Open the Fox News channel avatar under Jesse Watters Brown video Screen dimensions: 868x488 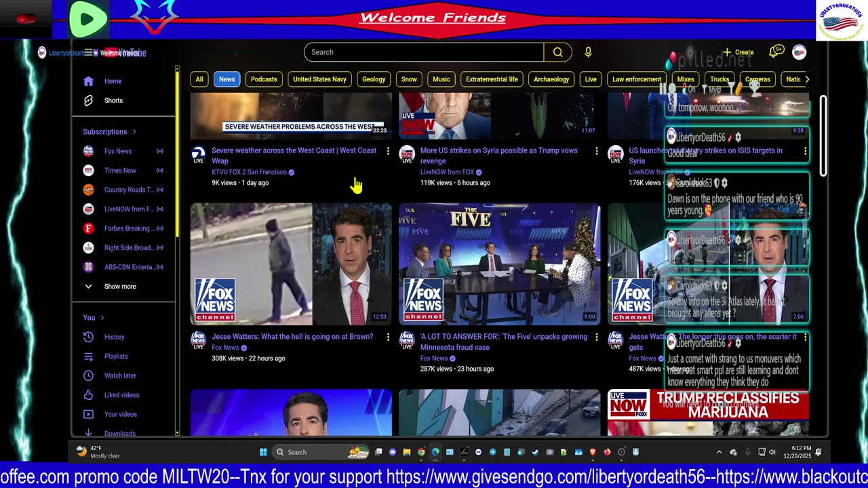pyautogui.click(x=199, y=340)
